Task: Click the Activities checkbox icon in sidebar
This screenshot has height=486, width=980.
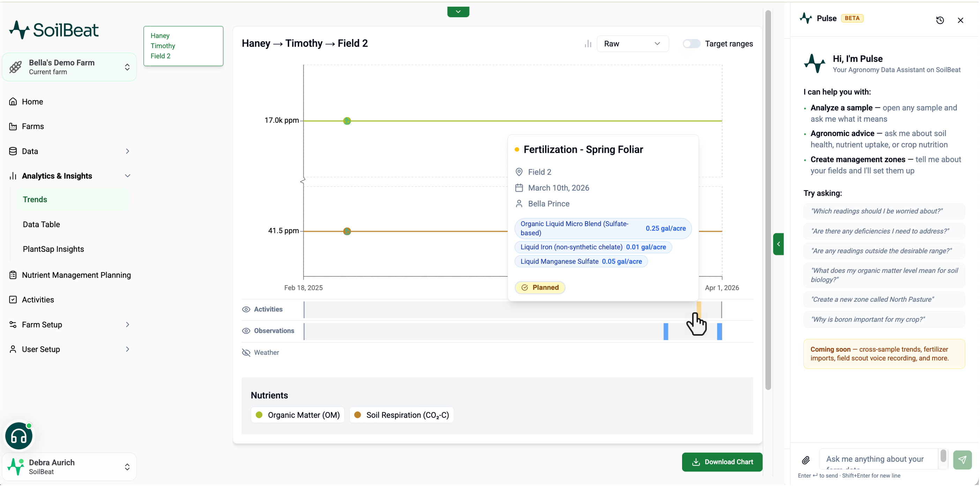Action: point(13,299)
